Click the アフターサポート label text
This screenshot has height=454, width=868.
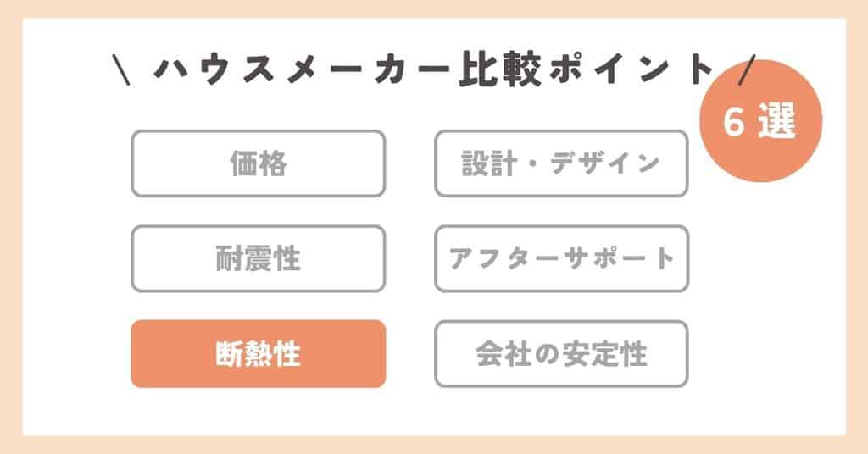pyautogui.click(x=561, y=258)
